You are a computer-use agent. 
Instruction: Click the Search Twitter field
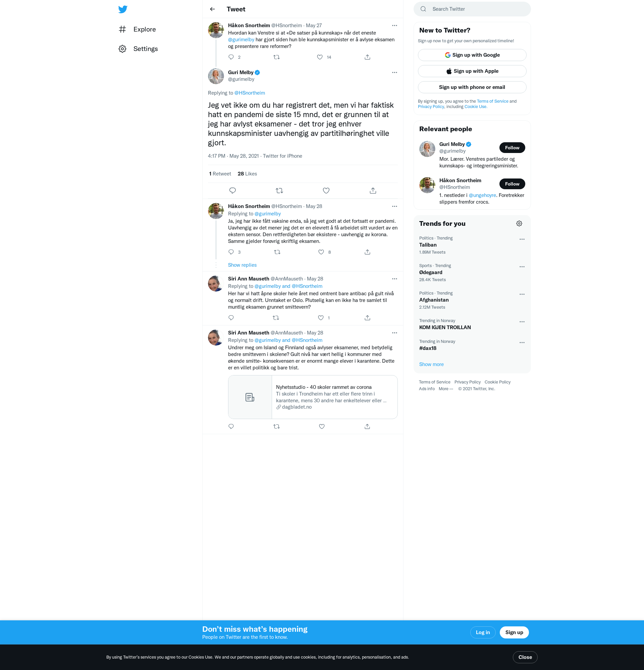[472, 9]
